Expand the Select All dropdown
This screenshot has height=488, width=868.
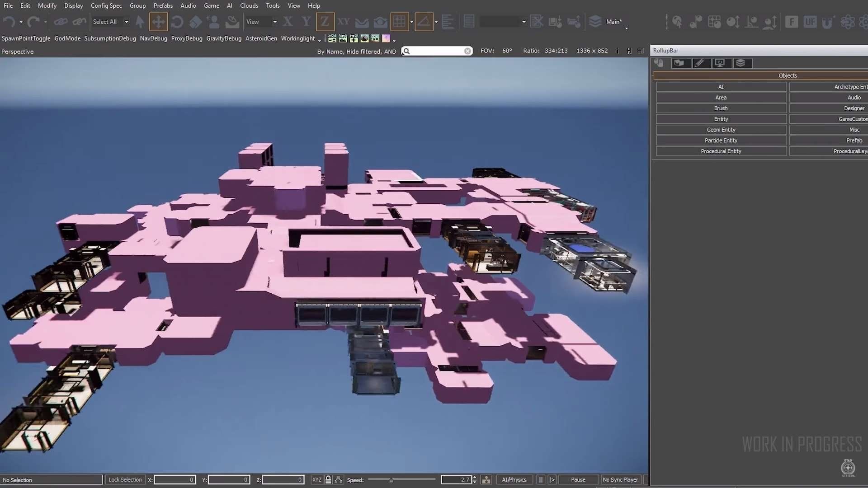tap(127, 22)
